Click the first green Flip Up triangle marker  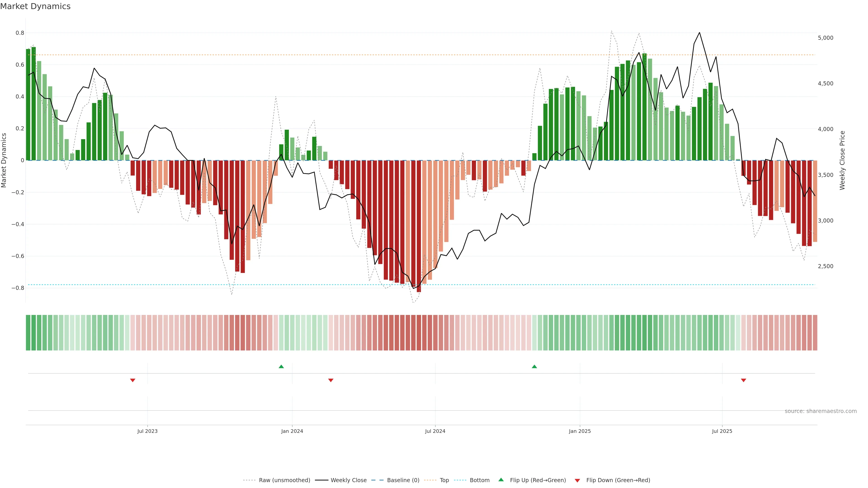point(281,366)
